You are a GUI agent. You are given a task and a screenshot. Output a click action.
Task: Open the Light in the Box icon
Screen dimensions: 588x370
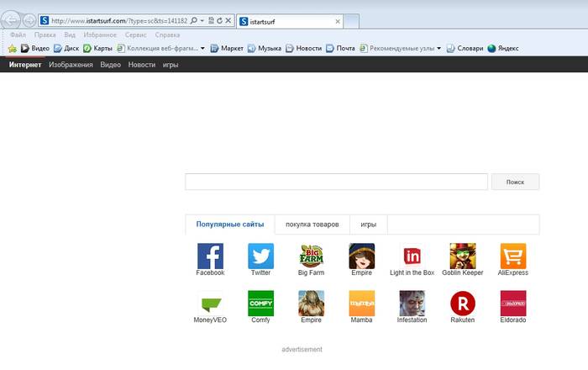coord(412,256)
